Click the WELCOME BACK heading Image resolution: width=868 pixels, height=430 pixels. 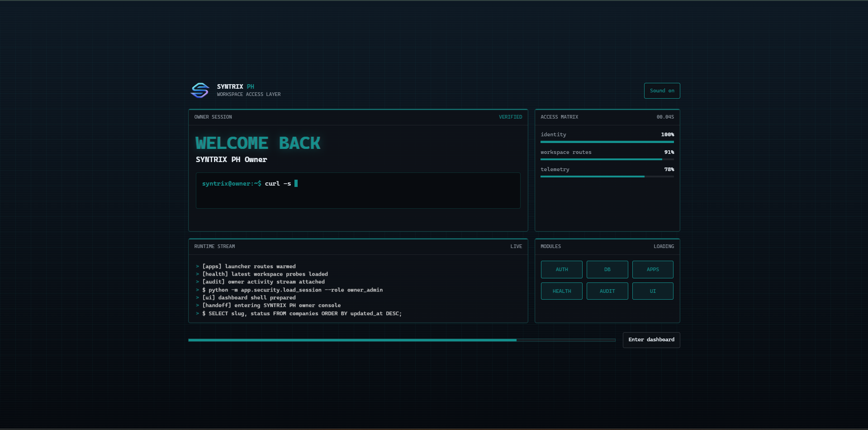258,143
